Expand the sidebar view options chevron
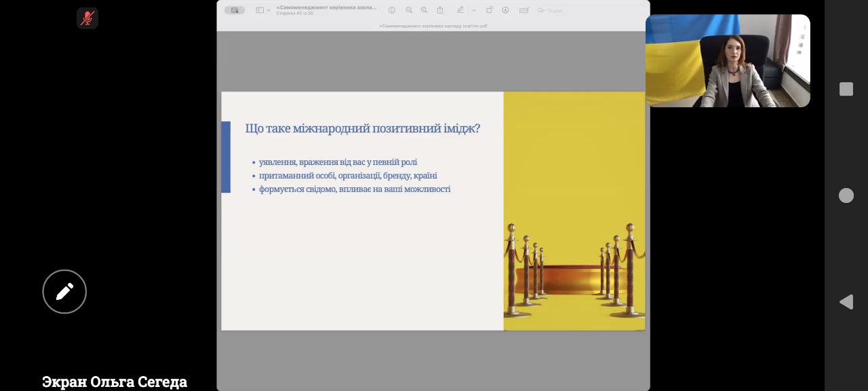Screen dimensions: 868x391 click(269, 10)
